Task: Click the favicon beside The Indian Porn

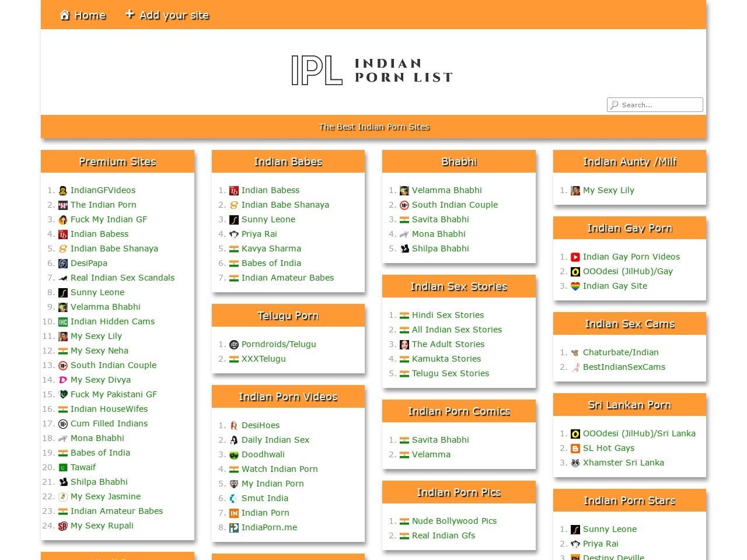Action: click(x=63, y=205)
